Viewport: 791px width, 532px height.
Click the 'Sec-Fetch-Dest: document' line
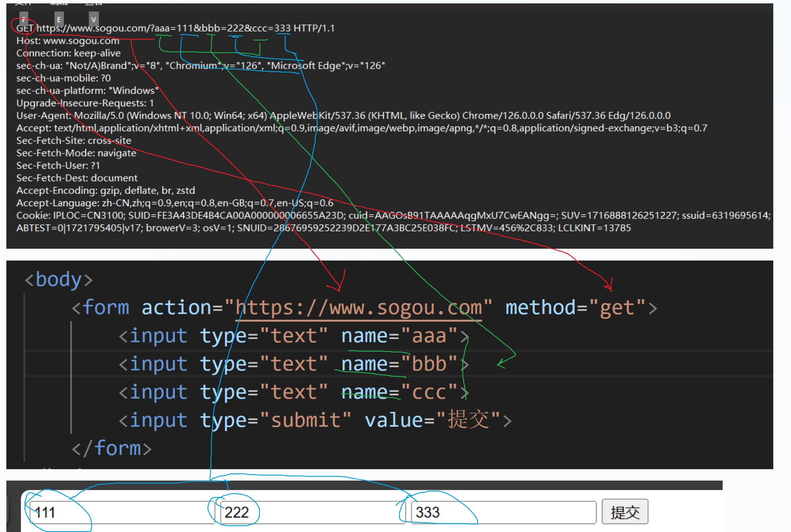click(x=77, y=178)
